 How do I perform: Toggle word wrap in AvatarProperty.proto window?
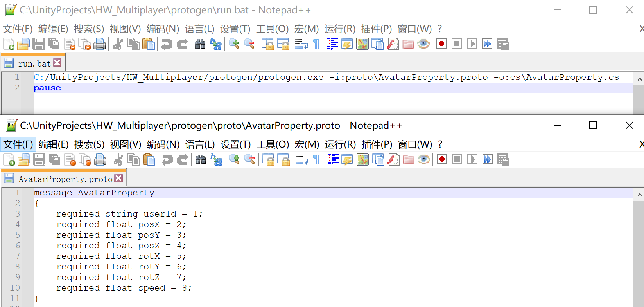click(301, 159)
